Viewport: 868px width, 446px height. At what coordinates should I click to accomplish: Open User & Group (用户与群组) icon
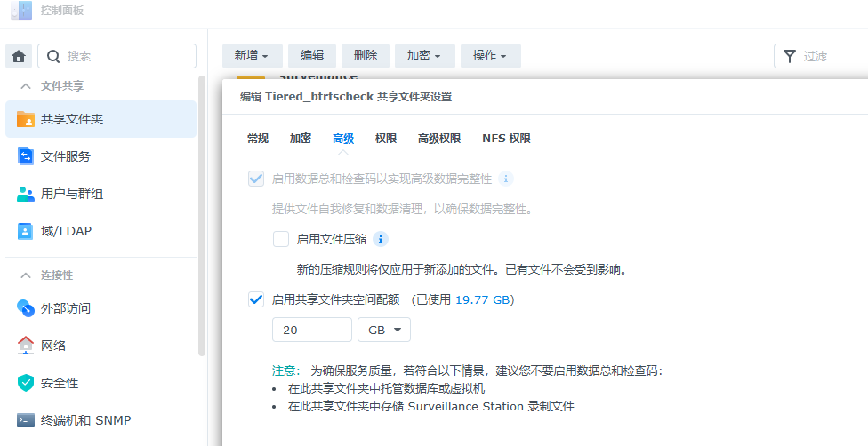click(x=26, y=194)
